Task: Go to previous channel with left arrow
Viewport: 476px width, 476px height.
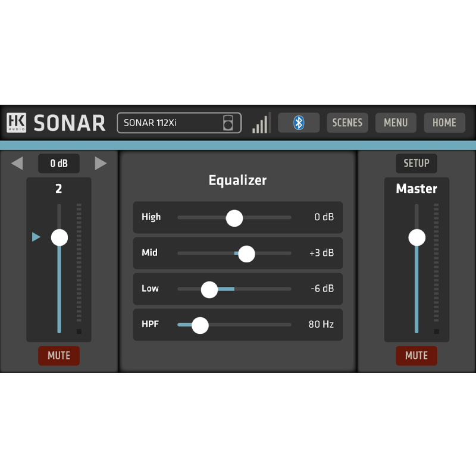Action: pyautogui.click(x=17, y=163)
